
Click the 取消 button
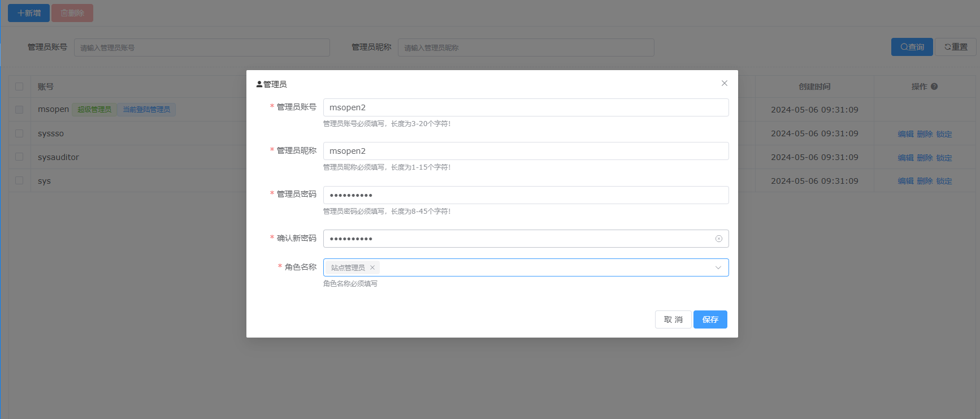[x=673, y=319]
